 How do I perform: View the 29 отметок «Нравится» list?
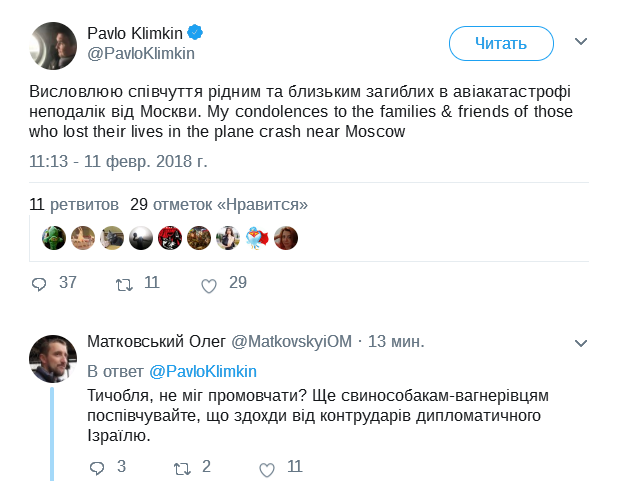(x=219, y=204)
